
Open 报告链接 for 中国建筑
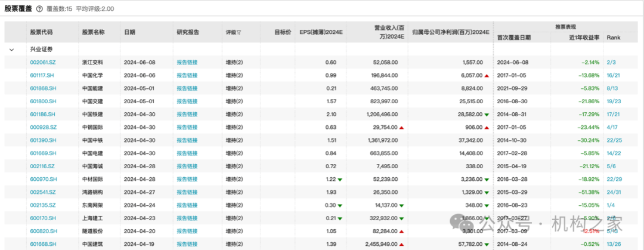pyautogui.click(x=187, y=245)
